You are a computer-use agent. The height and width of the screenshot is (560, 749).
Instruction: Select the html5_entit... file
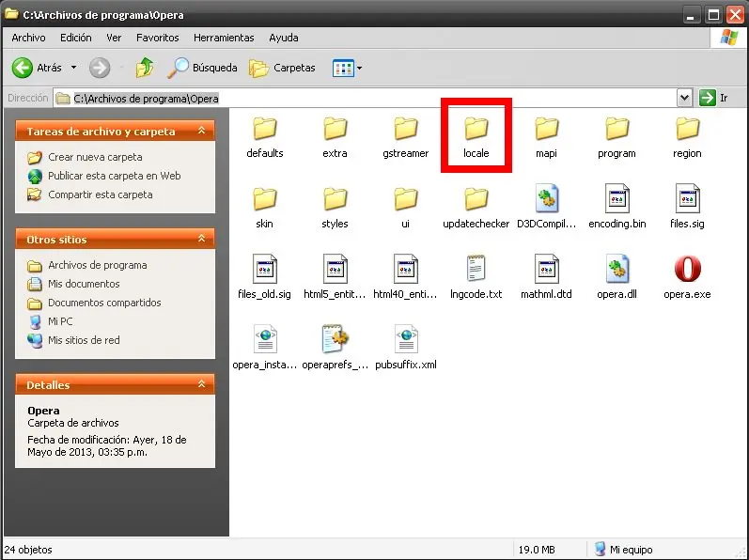coord(335,277)
